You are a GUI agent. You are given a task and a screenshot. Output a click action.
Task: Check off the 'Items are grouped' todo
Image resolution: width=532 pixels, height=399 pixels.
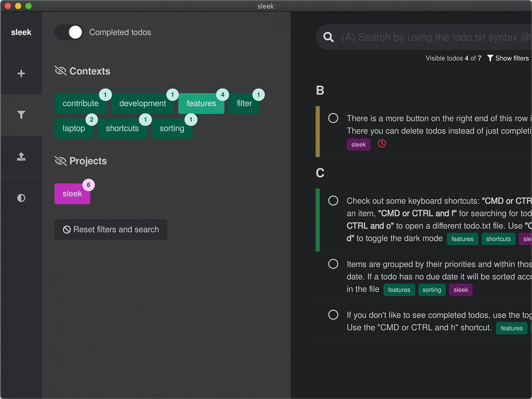(333, 264)
